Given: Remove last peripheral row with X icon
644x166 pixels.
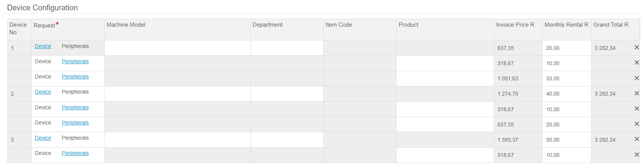Looking at the screenshot, I should (636, 155).
